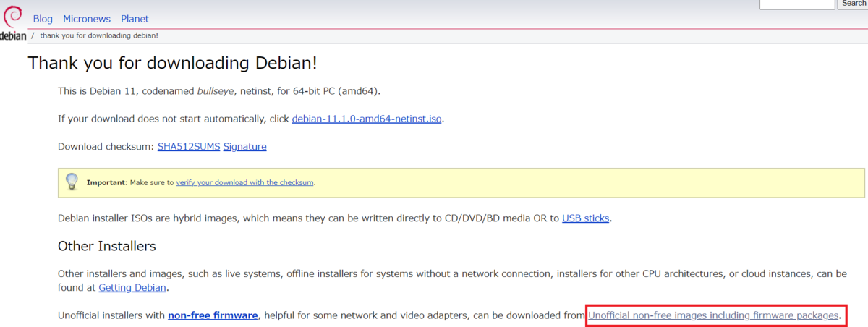The image size is (868, 327).
Task: Open the Planet menu link
Action: 135,19
